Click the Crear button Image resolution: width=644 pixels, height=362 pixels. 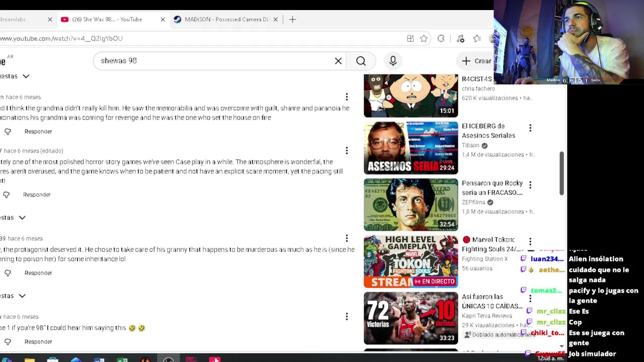coord(475,61)
